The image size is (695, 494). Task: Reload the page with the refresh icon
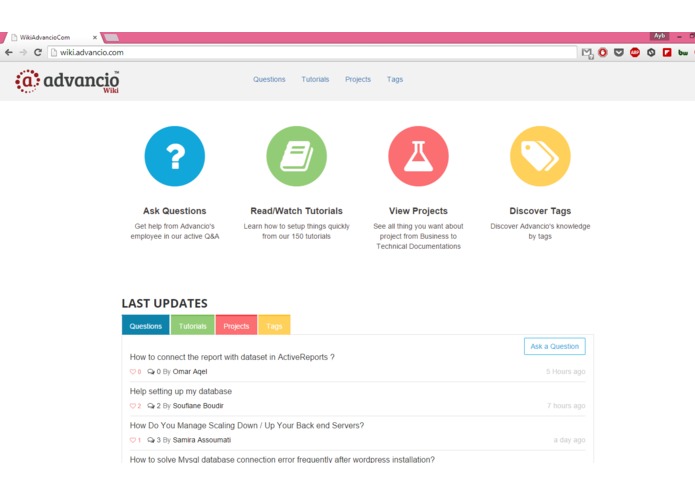[38, 52]
